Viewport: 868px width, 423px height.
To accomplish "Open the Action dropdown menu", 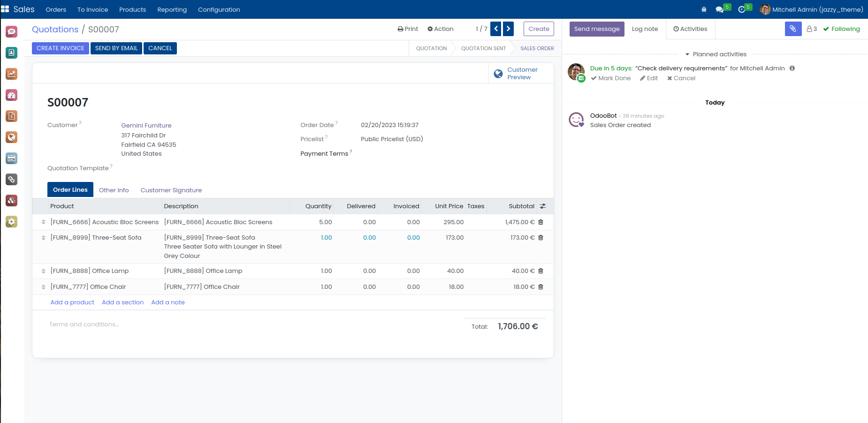I will (440, 29).
